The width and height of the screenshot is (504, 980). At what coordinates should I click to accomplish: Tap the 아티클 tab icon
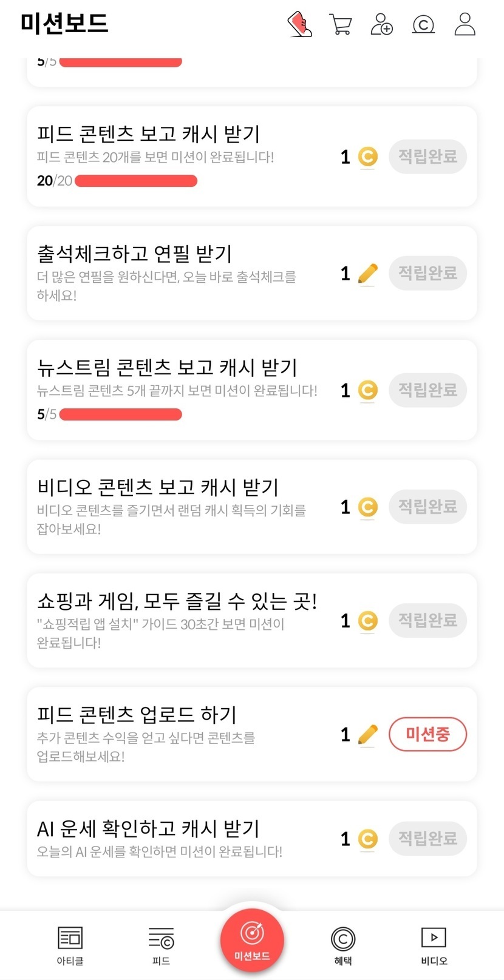point(70,945)
